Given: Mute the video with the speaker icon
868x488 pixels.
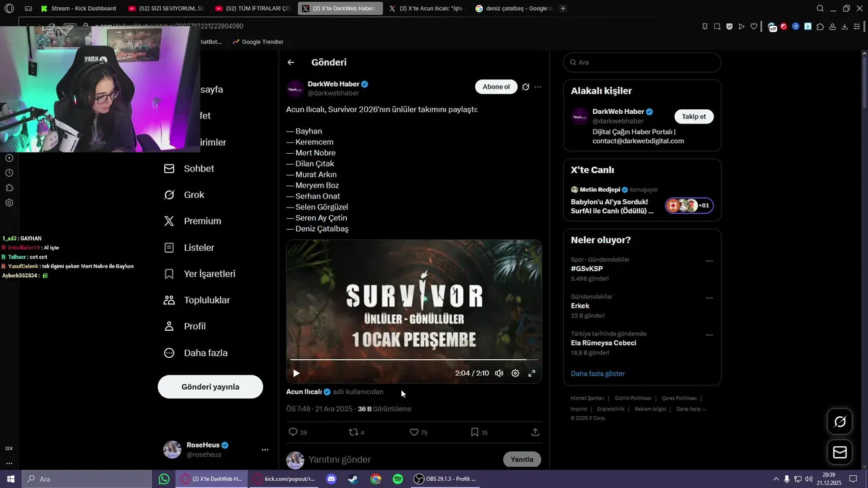Looking at the screenshot, I should (x=499, y=373).
